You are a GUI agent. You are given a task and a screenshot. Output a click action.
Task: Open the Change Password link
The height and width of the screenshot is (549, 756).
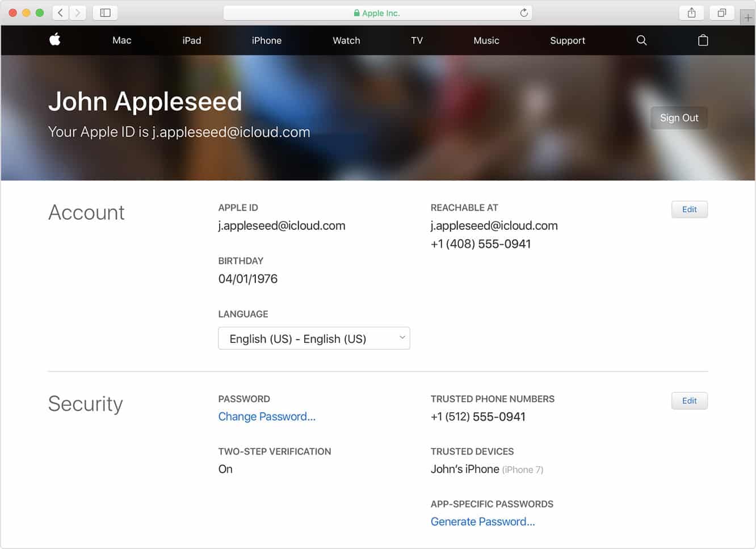click(x=267, y=416)
